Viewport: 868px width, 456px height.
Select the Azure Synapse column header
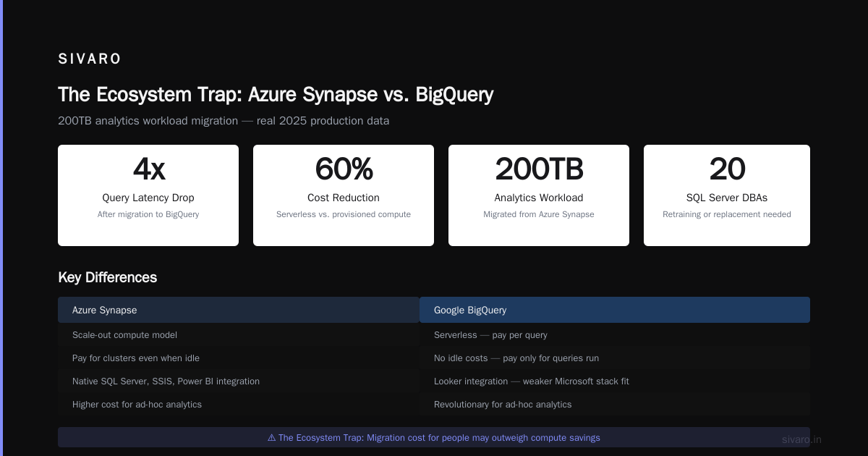(239, 310)
